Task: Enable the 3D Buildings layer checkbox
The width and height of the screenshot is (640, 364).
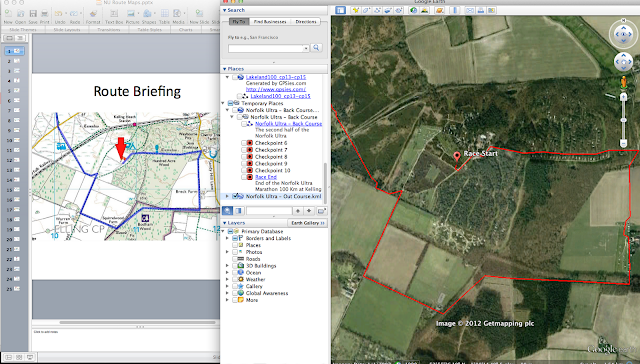Action: pos(235,266)
